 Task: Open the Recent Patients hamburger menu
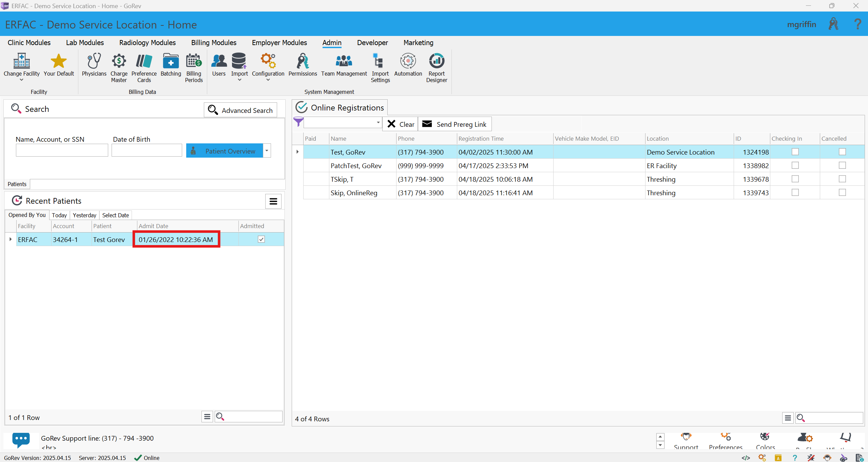click(x=273, y=201)
